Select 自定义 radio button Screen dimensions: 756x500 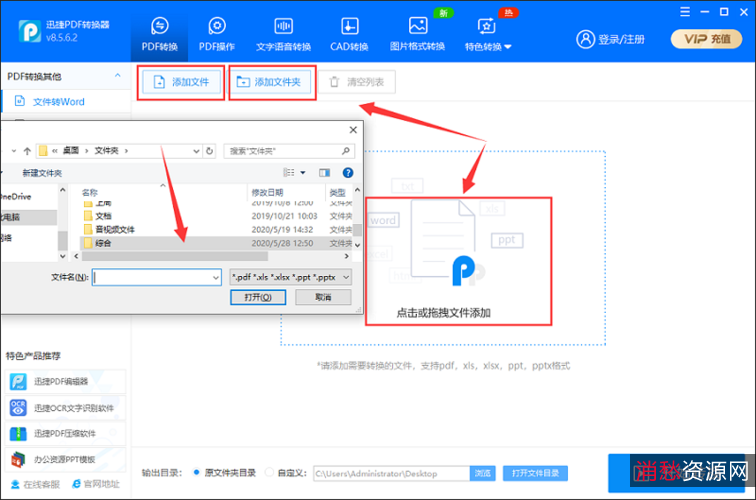[270, 473]
